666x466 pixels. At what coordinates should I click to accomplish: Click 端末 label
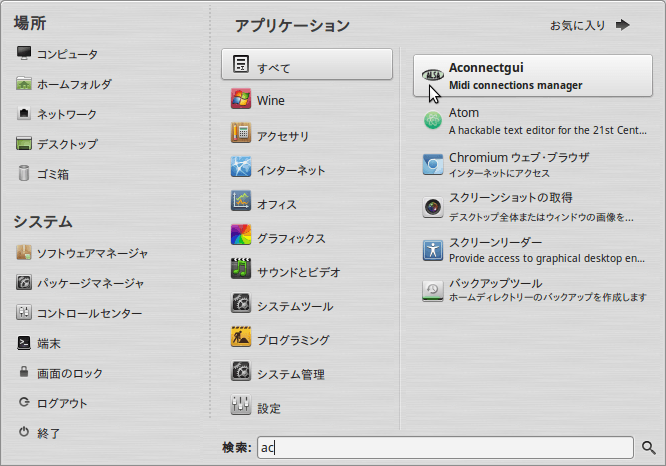point(49,344)
